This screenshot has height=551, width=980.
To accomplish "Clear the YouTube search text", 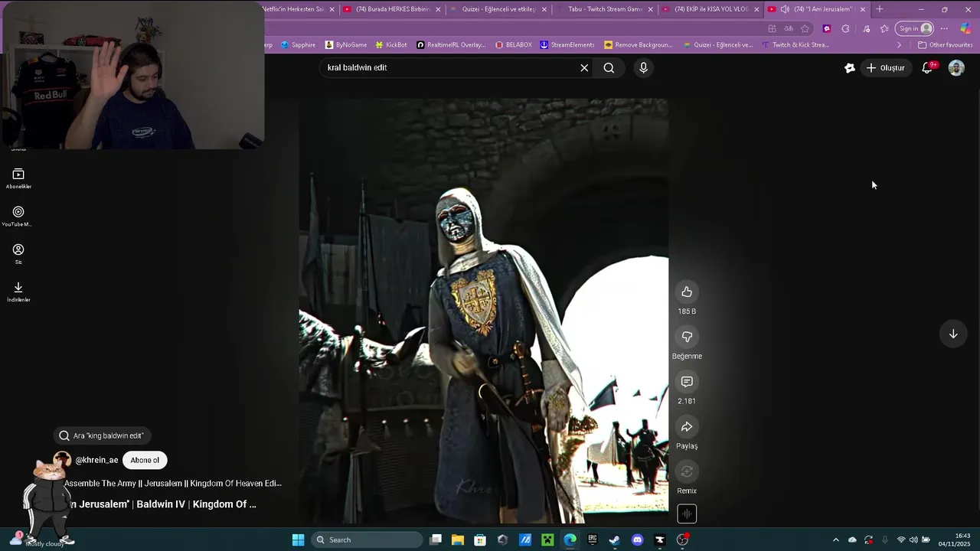I will pos(584,68).
